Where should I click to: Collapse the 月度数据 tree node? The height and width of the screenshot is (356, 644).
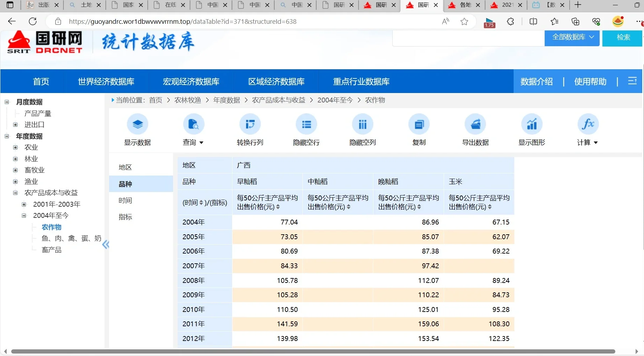(x=7, y=102)
